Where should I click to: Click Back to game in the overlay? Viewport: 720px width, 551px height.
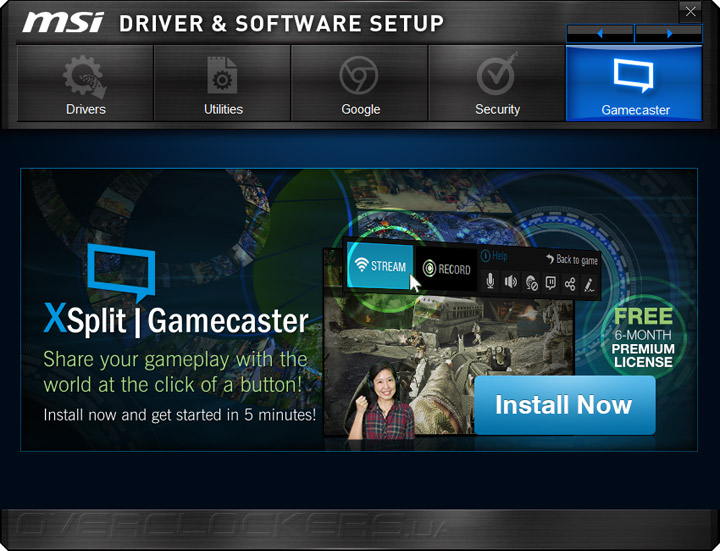click(x=572, y=260)
